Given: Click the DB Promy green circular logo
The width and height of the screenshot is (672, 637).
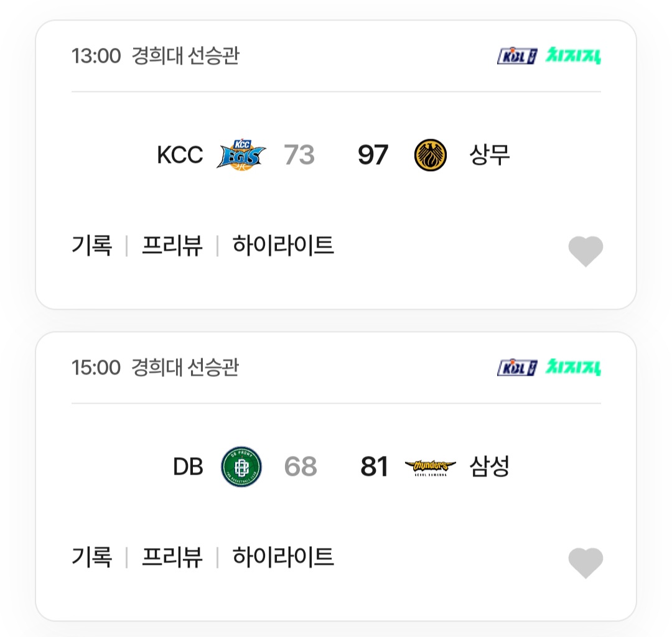Looking at the screenshot, I should coord(241,467).
